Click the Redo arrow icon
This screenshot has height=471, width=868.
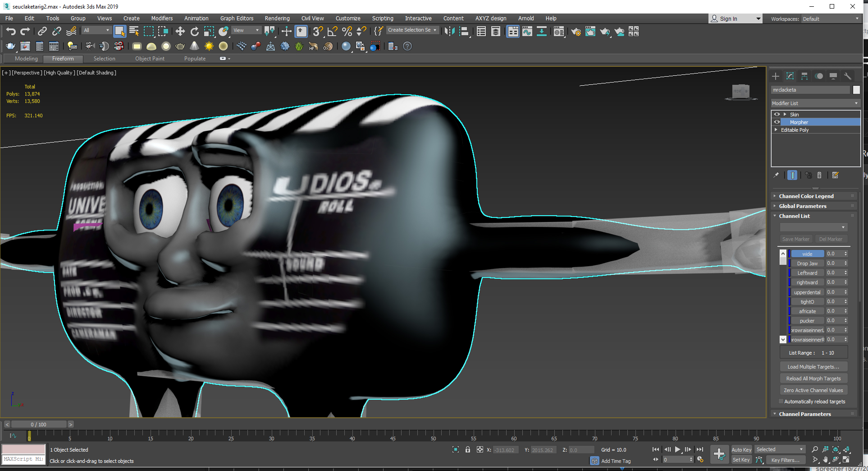(x=25, y=31)
